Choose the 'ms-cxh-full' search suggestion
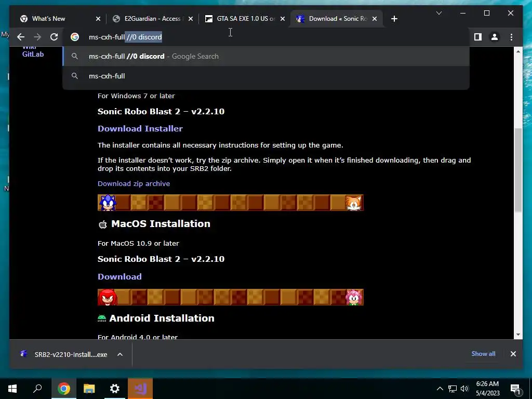 [266, 76]
